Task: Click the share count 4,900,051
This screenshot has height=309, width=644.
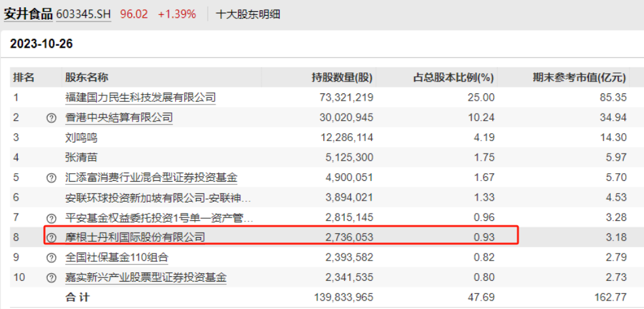Action: pyautogui.click(x=349, y=178)
